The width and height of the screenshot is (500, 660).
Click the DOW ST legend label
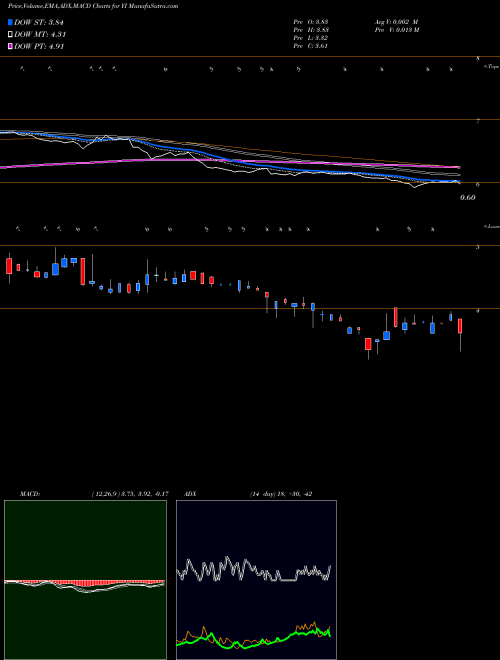coord(39,22)
